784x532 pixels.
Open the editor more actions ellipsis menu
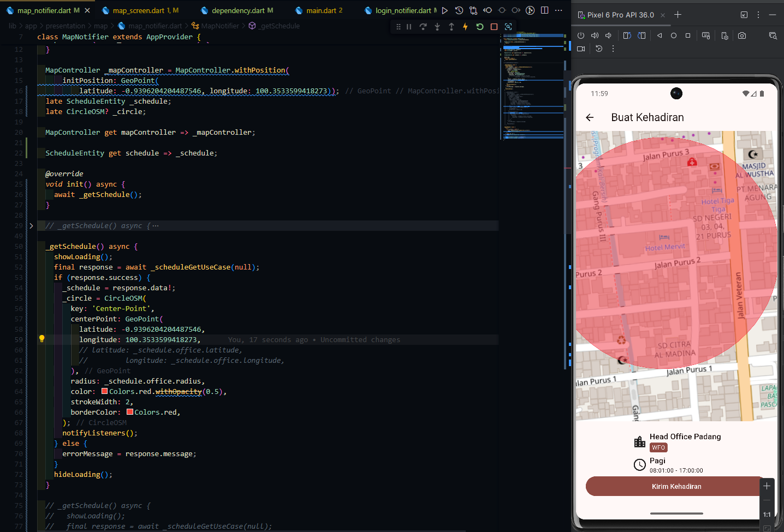pos(559,10)
